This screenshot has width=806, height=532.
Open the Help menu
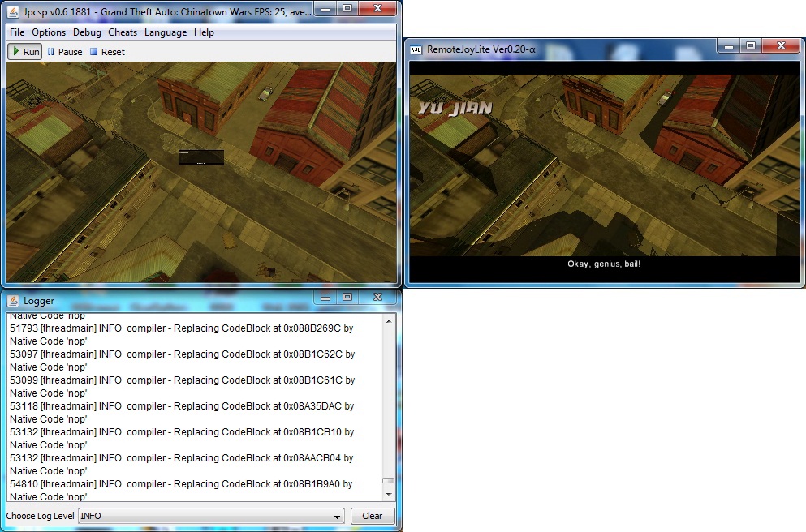point(204,32)
